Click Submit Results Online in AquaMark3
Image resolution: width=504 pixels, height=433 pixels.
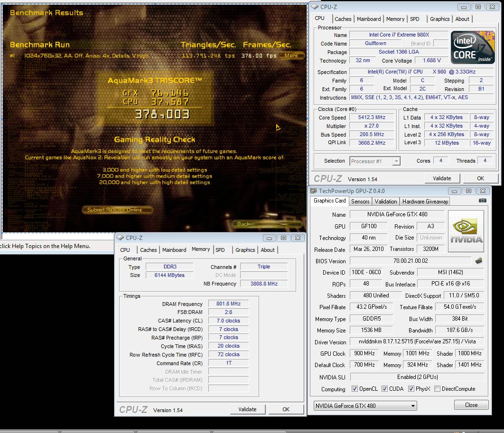click(x=117, y=210)
